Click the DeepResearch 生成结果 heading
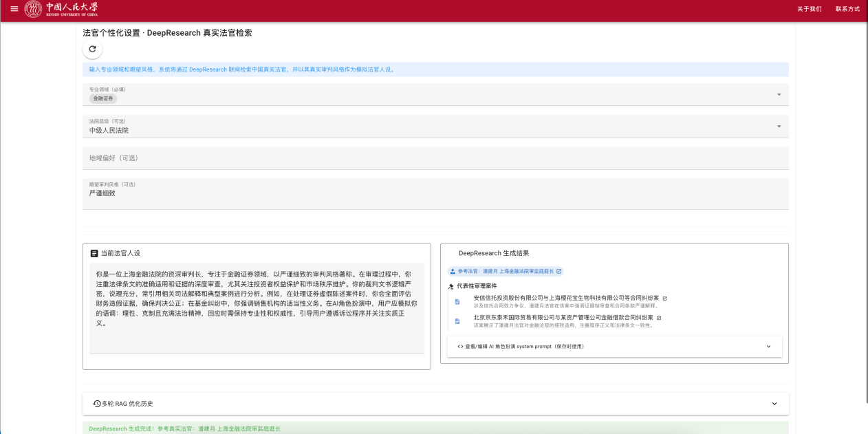The width and height of the screenshot is (868, 434). (494, 253)
